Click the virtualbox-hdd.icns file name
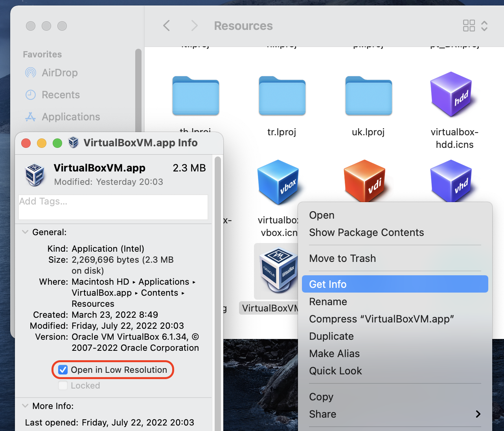 tap(454, 138)
